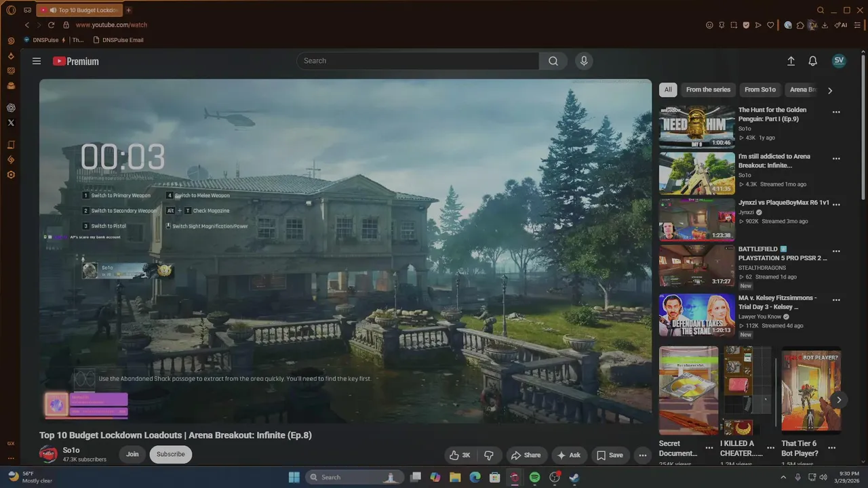Open browser extensions cube icon
Viewport: 868px width, 488px height.
(x=800, y=25)
